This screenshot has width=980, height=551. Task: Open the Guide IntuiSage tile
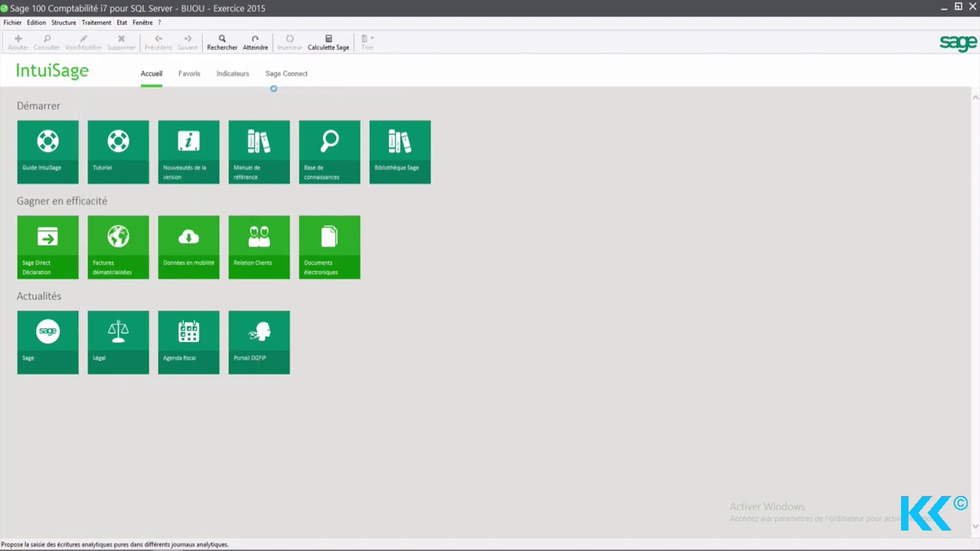click(47, 152)
